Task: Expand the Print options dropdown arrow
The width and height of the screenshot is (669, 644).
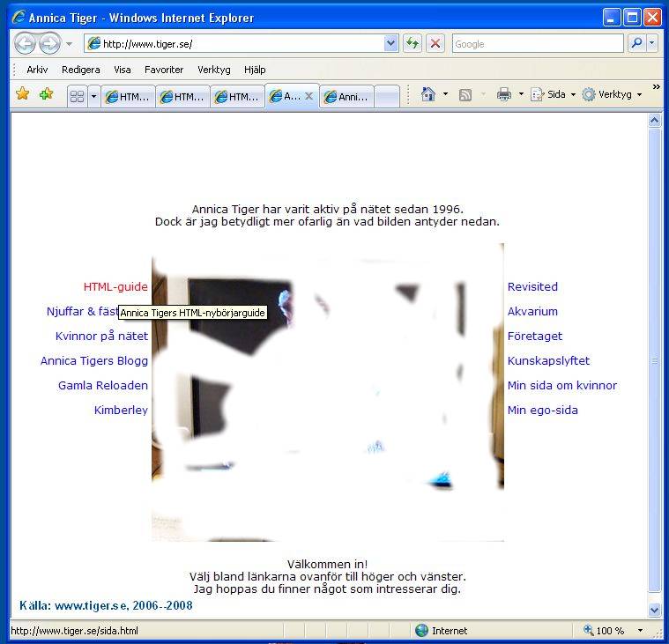Action: [521, 94]
